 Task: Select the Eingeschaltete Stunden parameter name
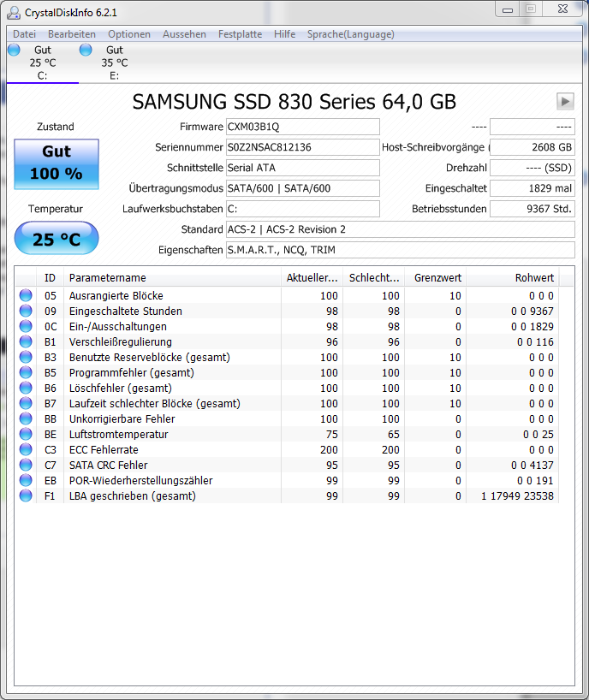126,311
